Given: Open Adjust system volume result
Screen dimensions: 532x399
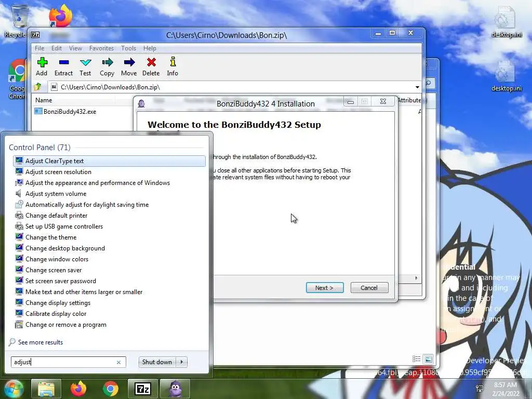Looking at the screenshot, I should tap(109, 194).
